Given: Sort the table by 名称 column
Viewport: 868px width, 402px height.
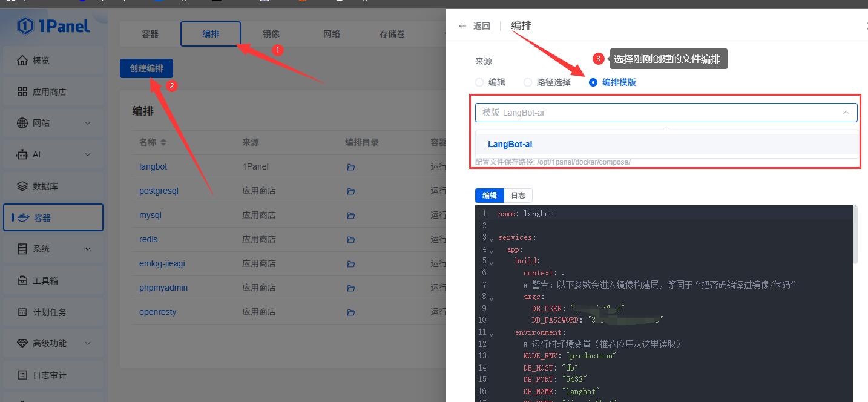Looking at the screenshot, I should click(x=163, y=142).
